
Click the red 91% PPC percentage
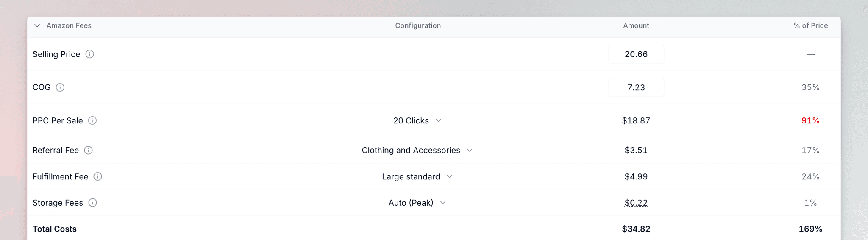point(810,120)
